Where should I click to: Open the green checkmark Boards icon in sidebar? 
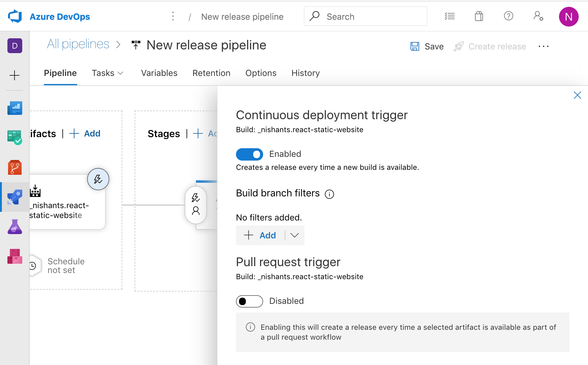(15, 137)
